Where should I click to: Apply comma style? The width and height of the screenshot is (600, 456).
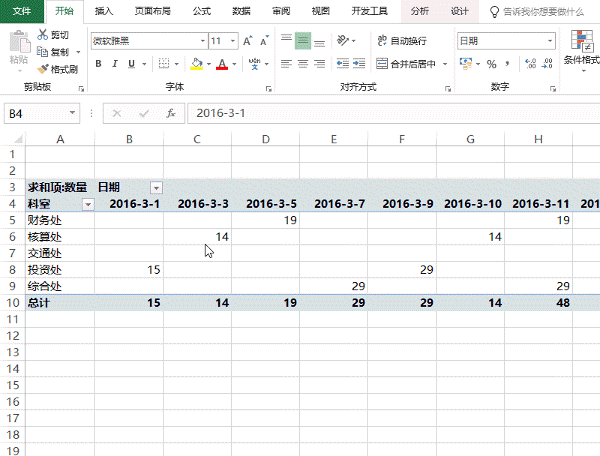click(507, 64)
